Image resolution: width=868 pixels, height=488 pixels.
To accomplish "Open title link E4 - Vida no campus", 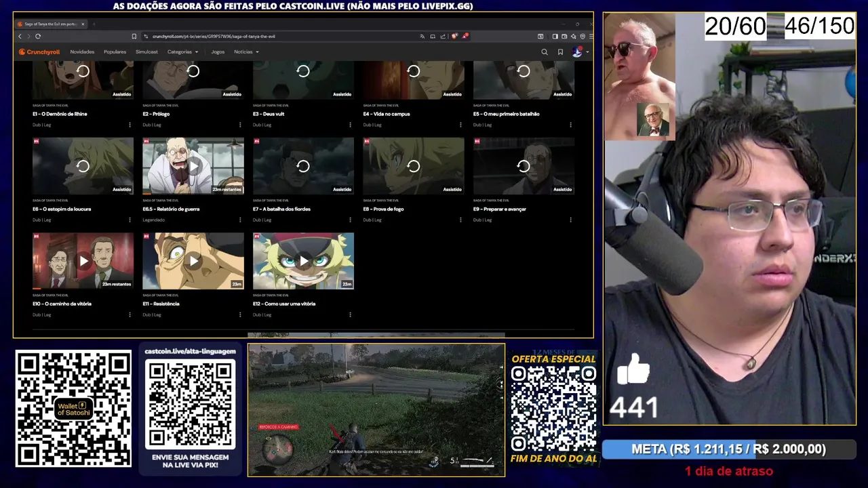I will click(387, 114).
